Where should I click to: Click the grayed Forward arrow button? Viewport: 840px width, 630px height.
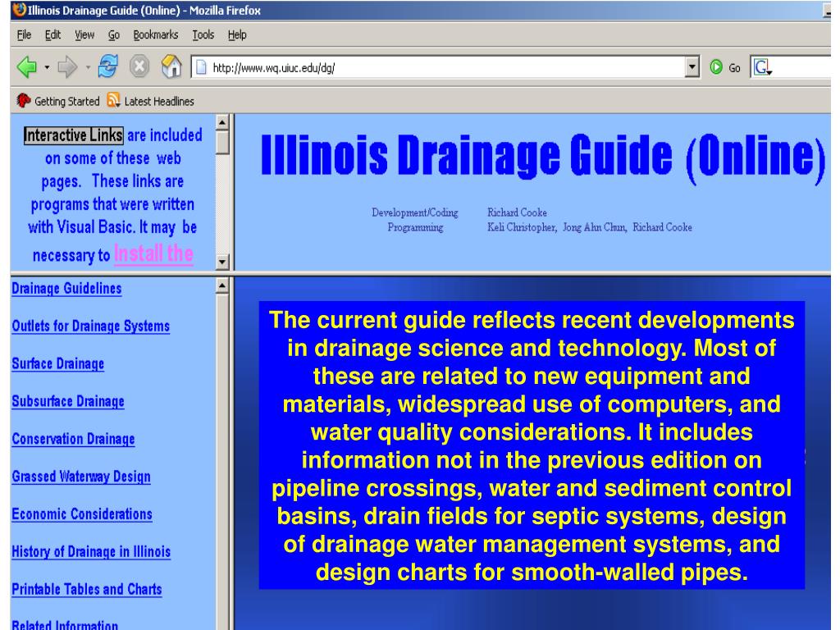[67, 67]
